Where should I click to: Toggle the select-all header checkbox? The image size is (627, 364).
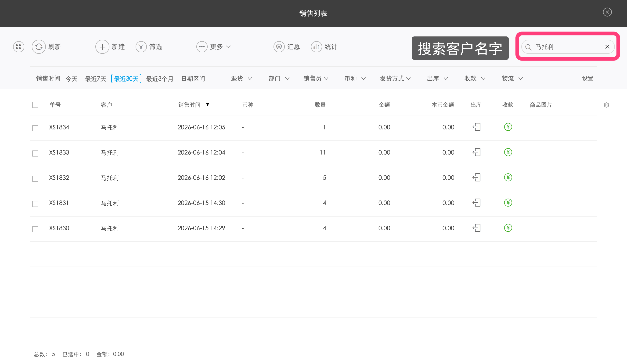point(35,105)
